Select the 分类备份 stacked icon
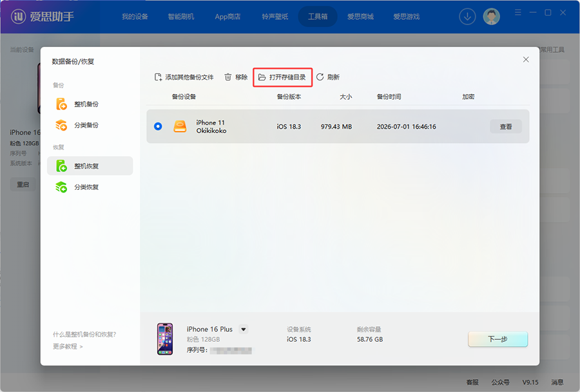The image size is (580, 392). [x=61, y=125]
